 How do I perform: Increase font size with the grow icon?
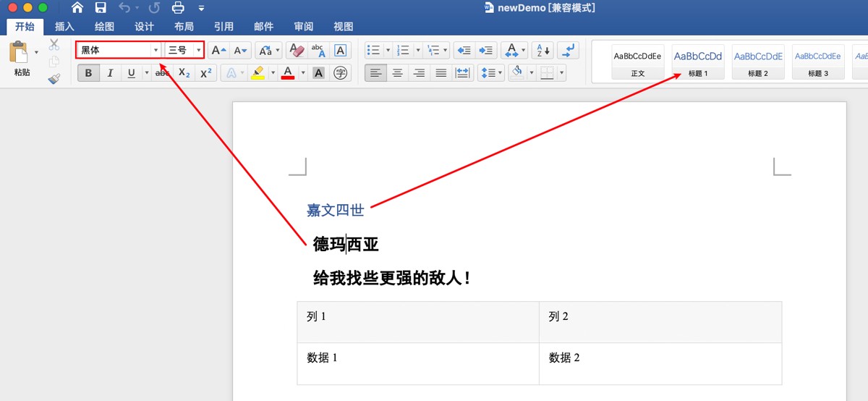218,50
